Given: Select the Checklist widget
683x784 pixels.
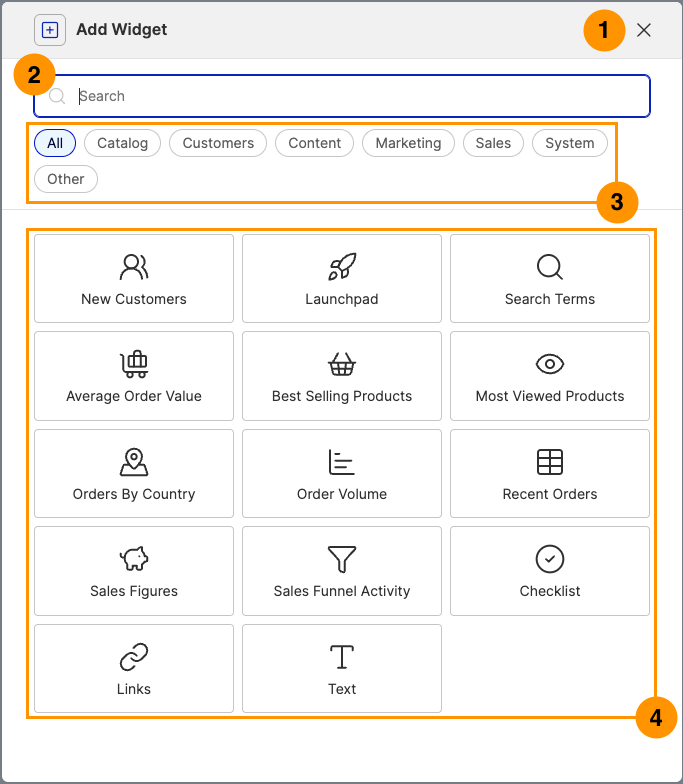Looking at the screenshot, I should 550,571.
